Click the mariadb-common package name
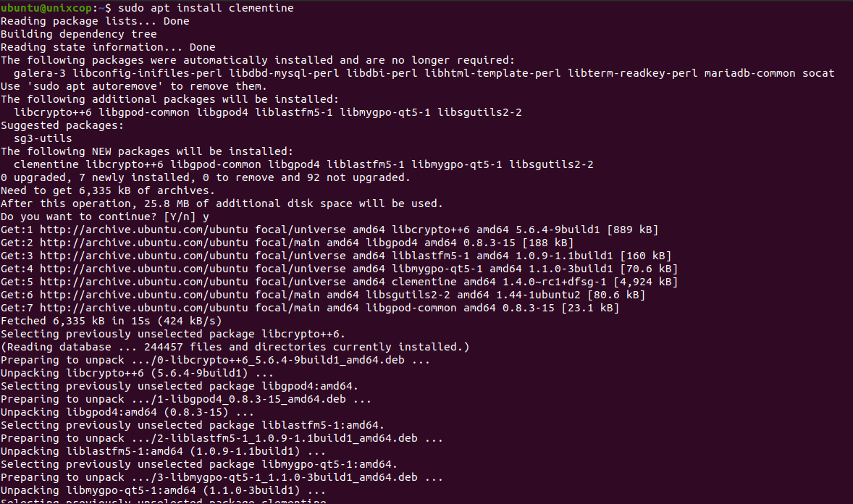 (x=749, y=73)
